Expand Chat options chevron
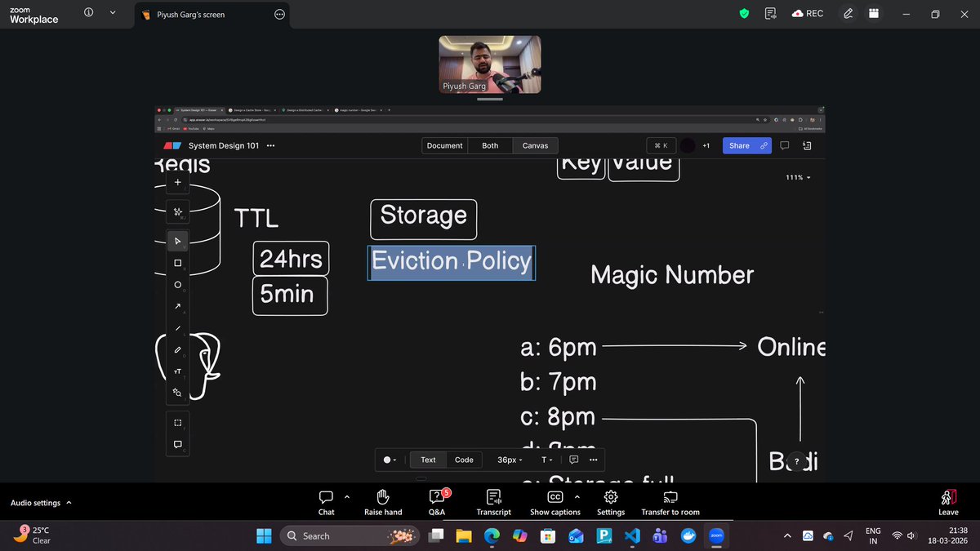The width and height of the screenshot is (980, 551). click(x=346, y=495)
